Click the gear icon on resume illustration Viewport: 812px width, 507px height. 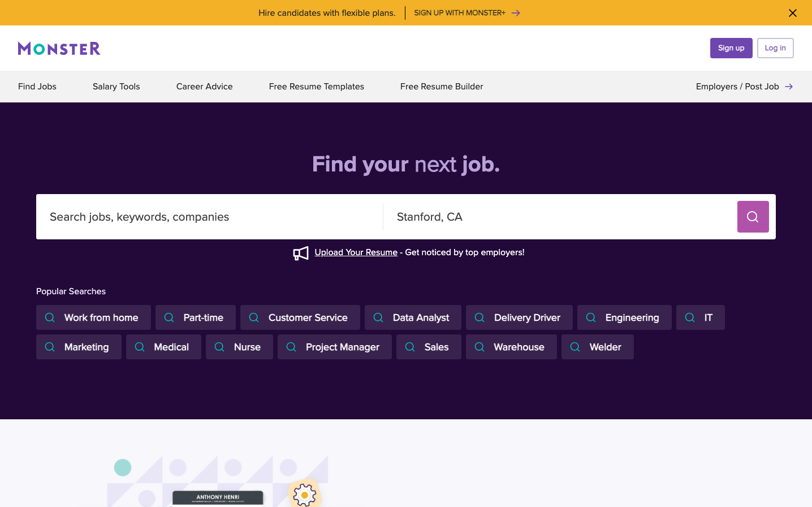click(x=304, y=495)
